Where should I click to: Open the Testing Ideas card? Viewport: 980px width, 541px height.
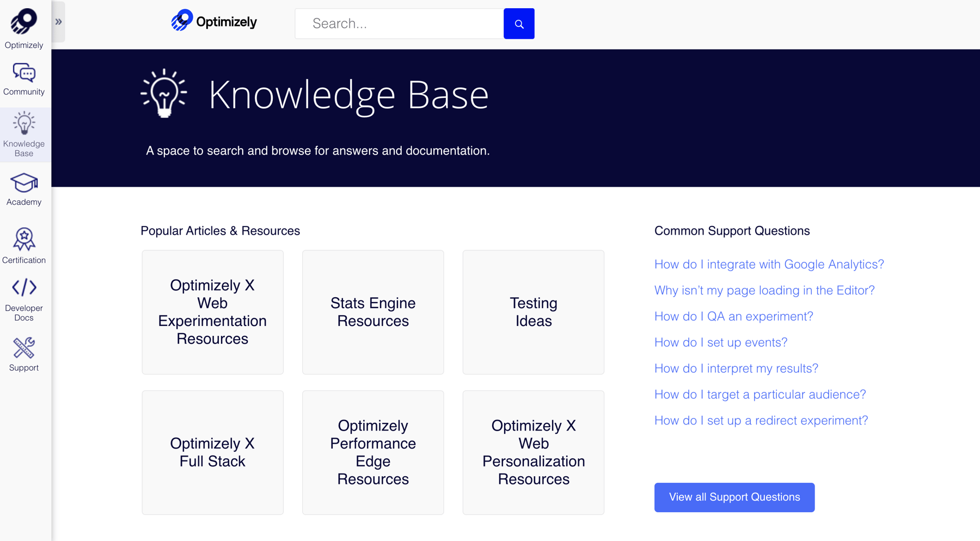[533, 312]
